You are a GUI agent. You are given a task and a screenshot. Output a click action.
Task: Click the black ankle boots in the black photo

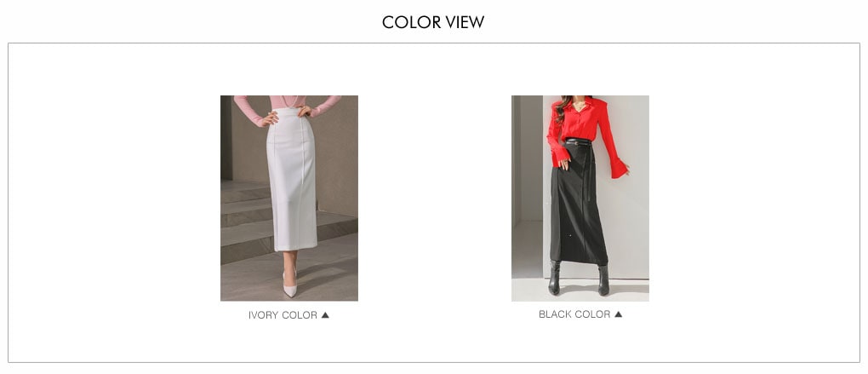point(579,279)
